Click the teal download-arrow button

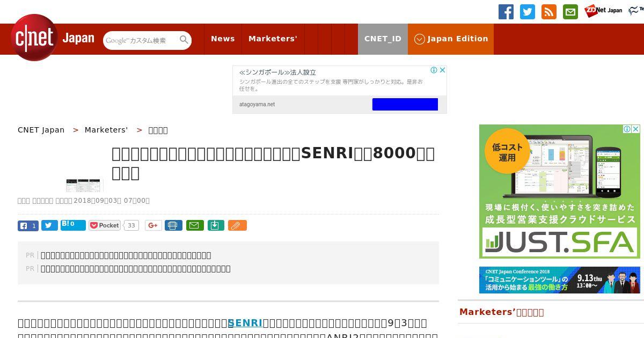[x=215, y=225]
